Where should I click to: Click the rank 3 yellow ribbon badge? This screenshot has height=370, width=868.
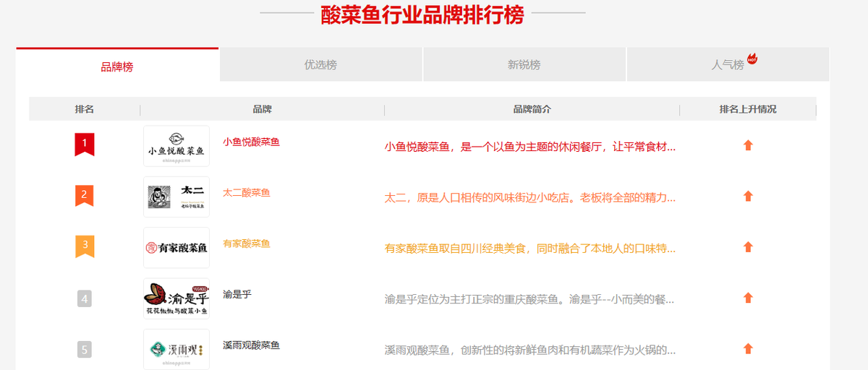[85, 246]
